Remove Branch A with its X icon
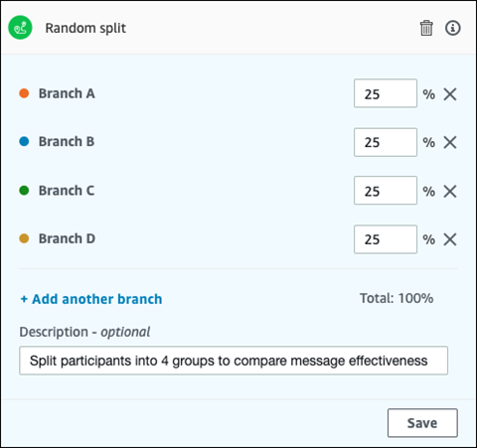Viewport: 477px width, 448px height. pyautogui.click(x=450, y=94)
